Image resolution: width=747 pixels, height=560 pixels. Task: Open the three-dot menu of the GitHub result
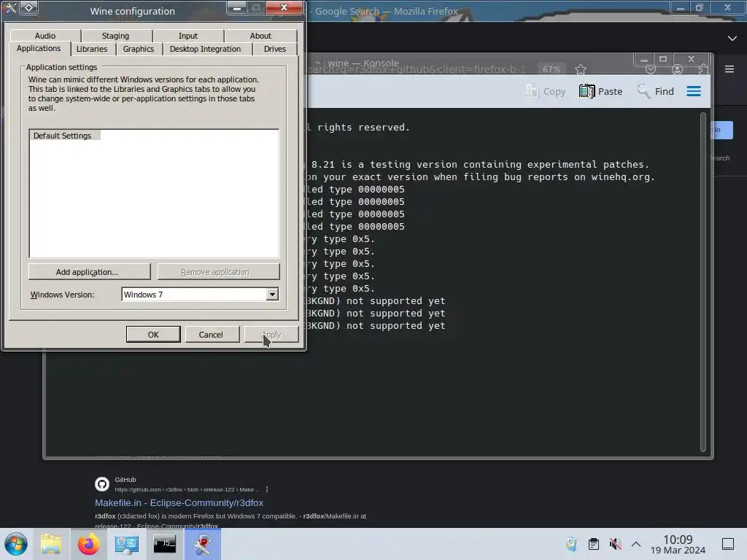pyautogui.click(x=267, y=489)
